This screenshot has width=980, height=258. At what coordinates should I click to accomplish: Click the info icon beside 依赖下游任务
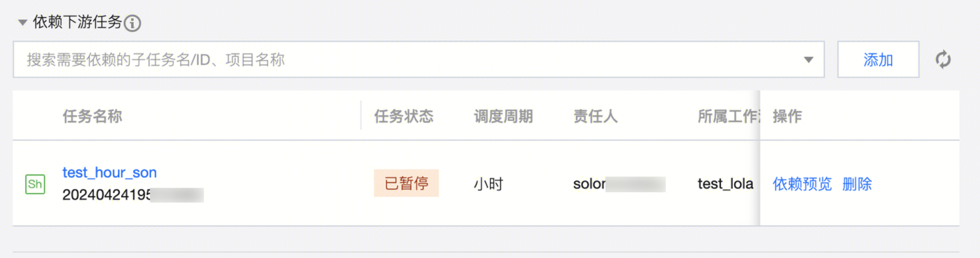(132, 23)
